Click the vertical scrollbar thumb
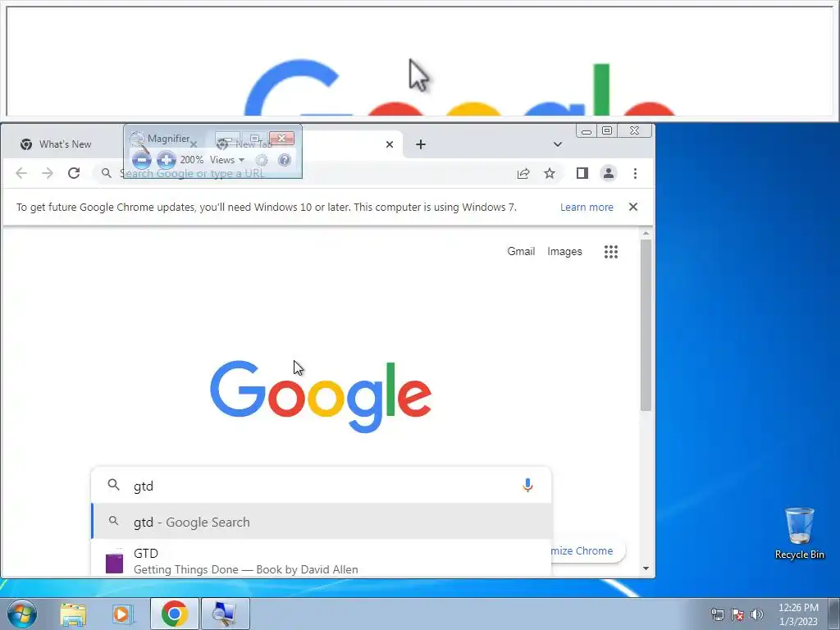 [646, 325]
